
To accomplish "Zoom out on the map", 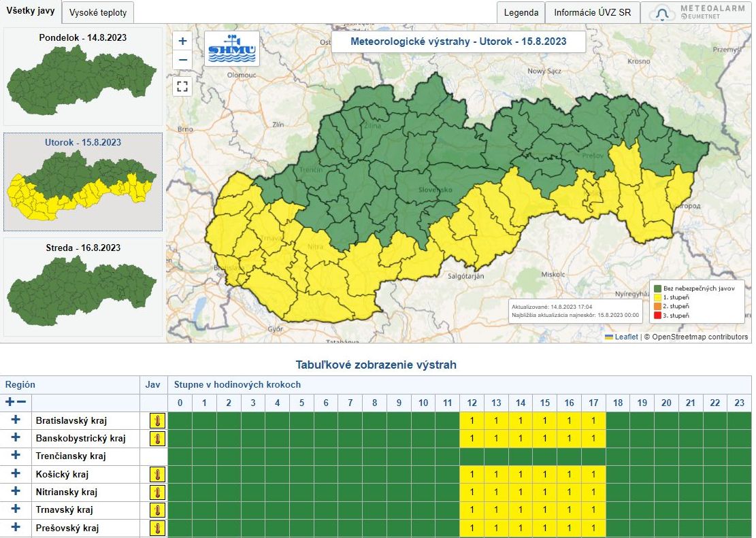I will point(182,60).
